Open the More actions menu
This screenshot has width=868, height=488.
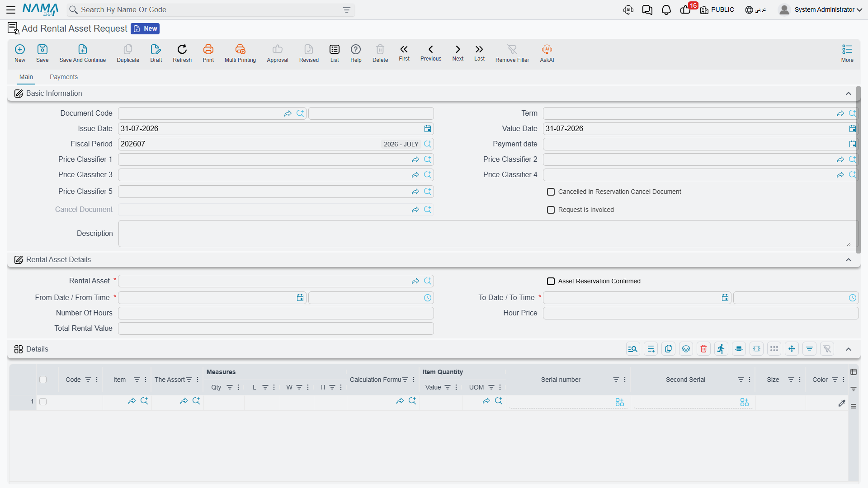847,53
